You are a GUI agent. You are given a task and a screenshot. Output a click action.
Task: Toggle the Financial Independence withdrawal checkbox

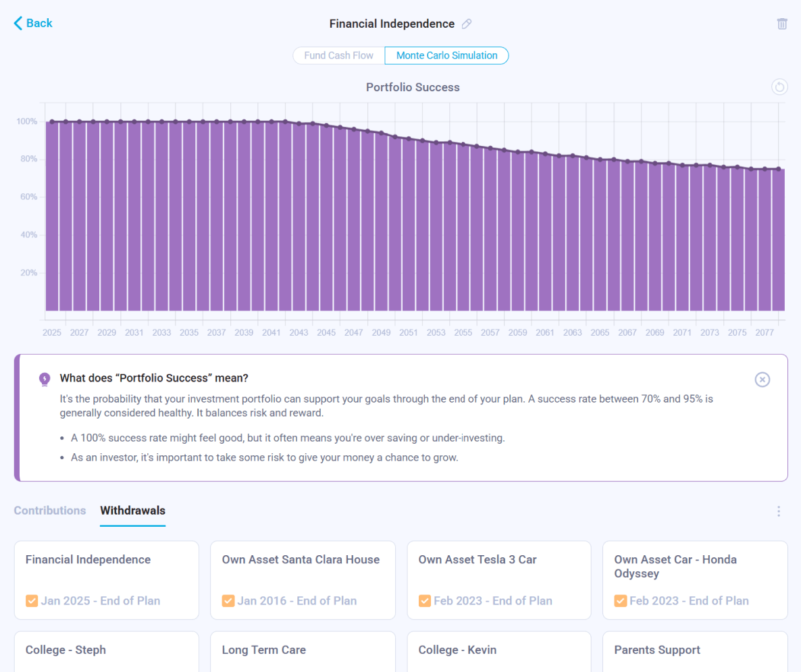(x=31, y=600)
